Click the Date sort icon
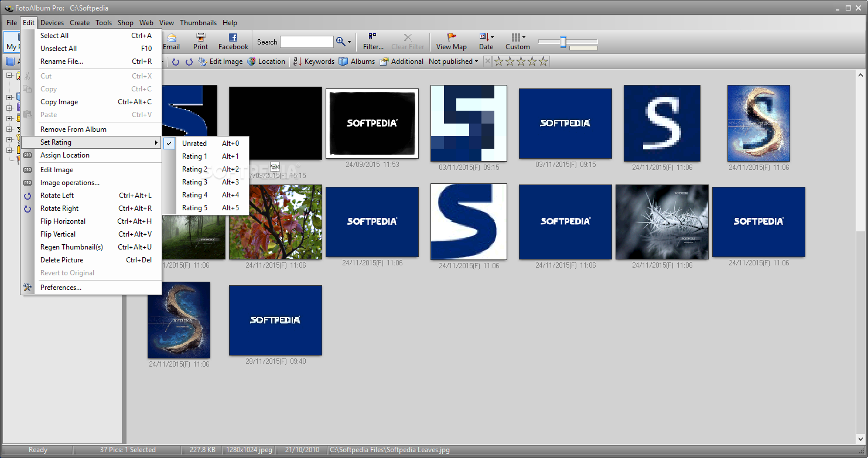Image resolution: width=868 pixels, height=458 pixels. point(483,37)
